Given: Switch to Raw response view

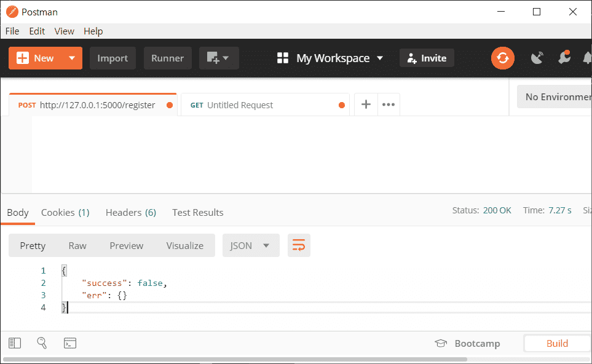Looking at the screenshot, I should (x=77, y=245).
